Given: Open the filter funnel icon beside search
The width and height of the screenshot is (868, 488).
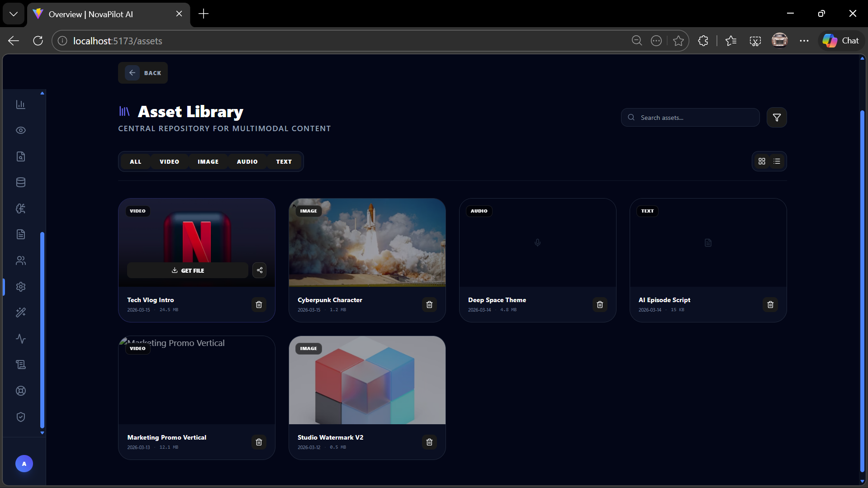Looking at the screenshot, I should (x=777, y=118).
